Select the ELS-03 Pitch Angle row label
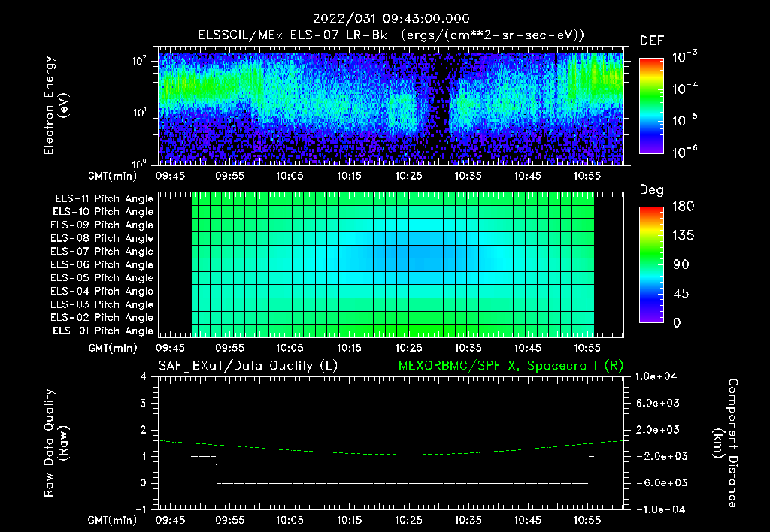The width and height of the screenshot is (770, 532). point(102,304)
